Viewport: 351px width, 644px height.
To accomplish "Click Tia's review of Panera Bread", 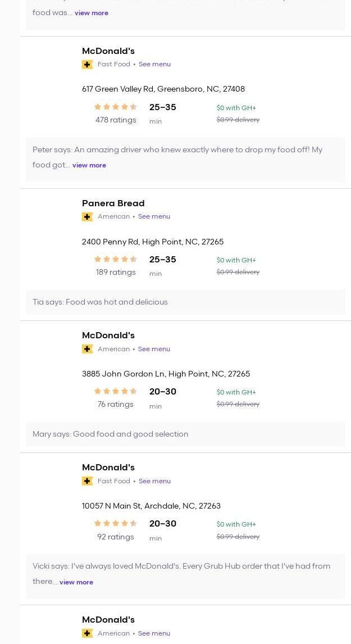I will (x=100, y=302).
